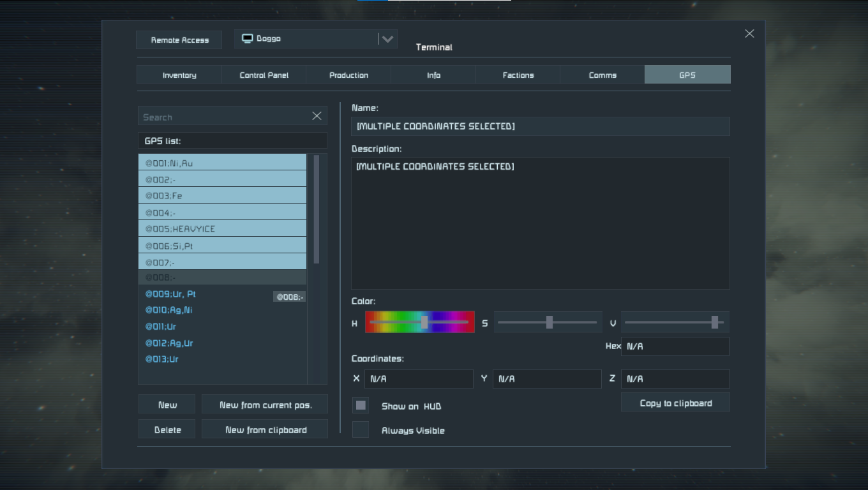Viewport: 868px width, 490px height.
Task: Create GPS with New from current pos.
Action: tap(265, 405)
